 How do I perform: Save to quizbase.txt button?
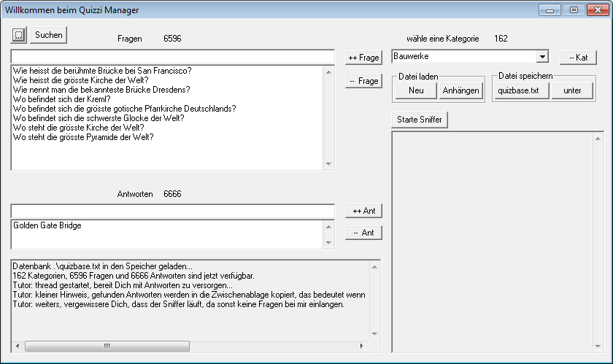(x=518, y=90)
